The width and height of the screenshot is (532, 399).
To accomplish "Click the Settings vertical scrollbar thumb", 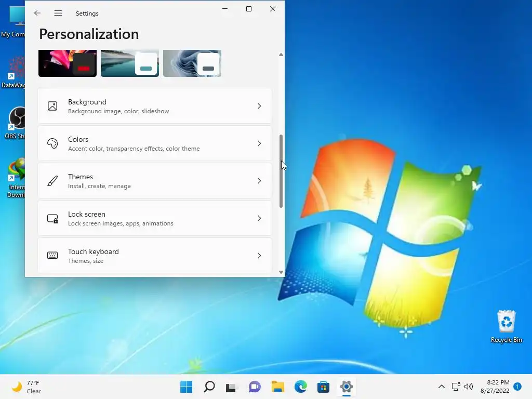I will point(281,171).
